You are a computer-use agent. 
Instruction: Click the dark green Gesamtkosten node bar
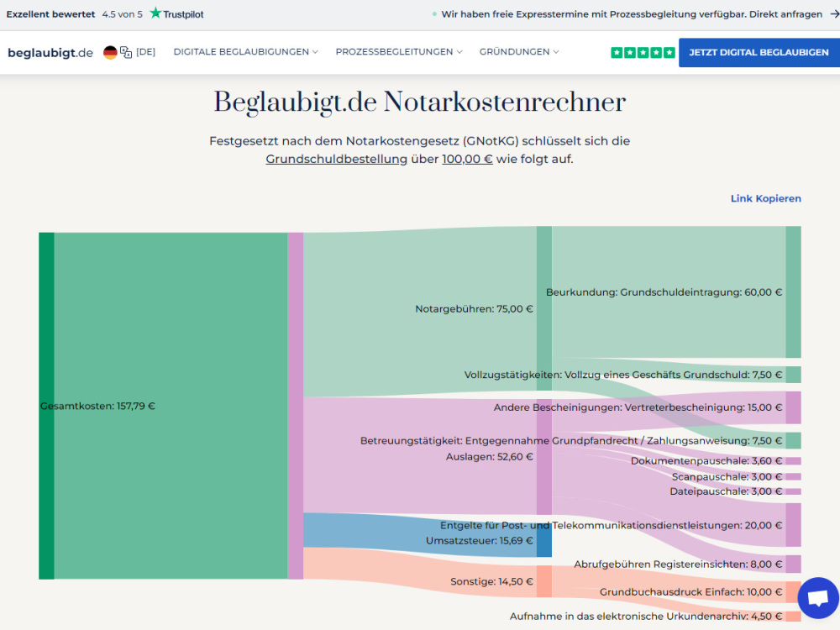pos(46,406)
